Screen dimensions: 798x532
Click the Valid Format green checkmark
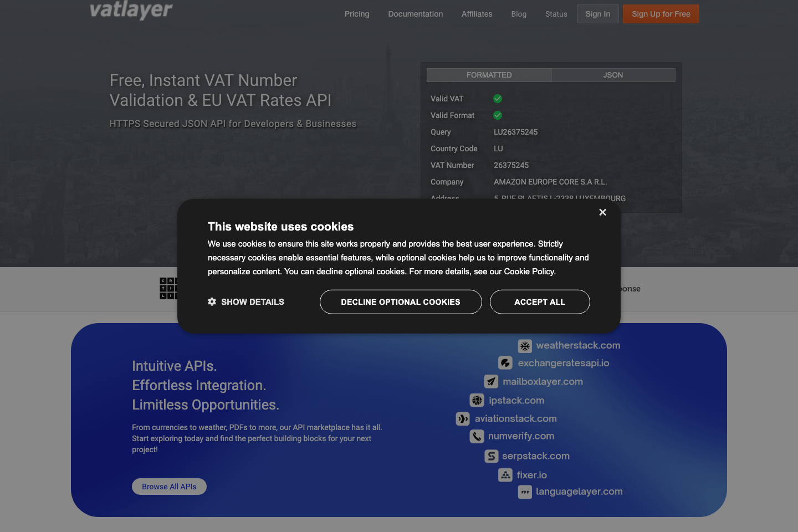pos(497,115)
